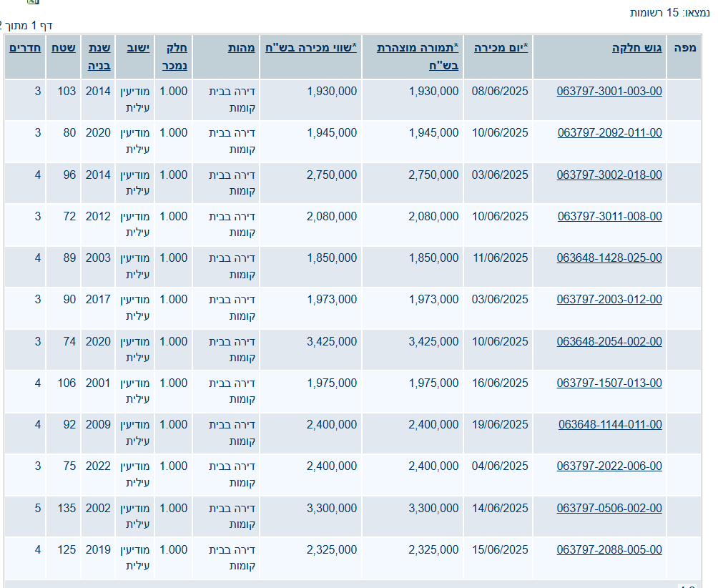Click area value 106
Image resolution: width=718 pixels, height=588 pixels.
coord(67,383)
